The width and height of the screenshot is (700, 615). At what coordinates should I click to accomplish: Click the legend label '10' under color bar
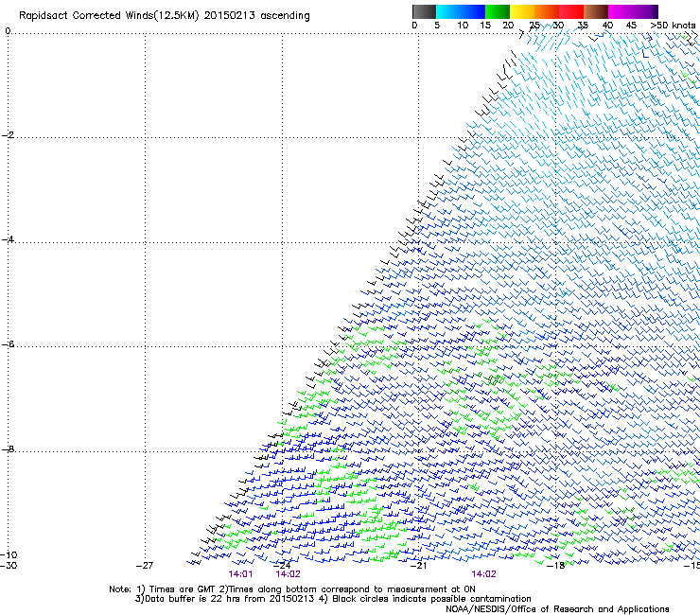463,26
